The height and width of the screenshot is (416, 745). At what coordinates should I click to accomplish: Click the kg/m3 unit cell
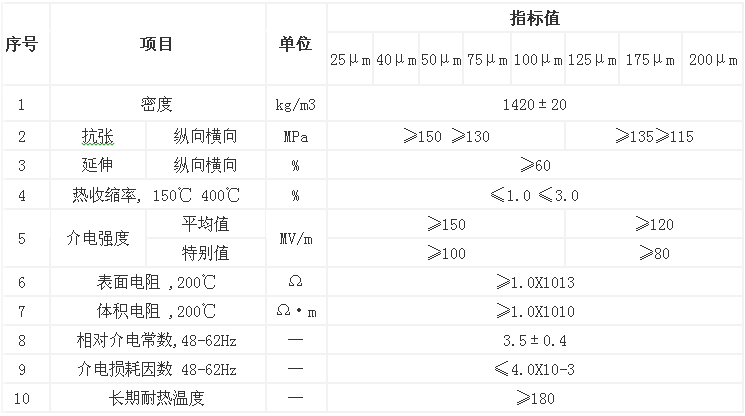coord(295,103)
